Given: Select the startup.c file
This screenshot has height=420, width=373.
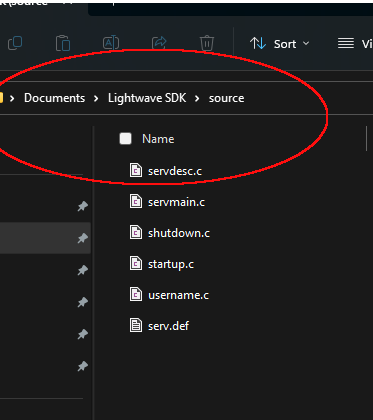Looking at the screenshot, I should tap(162, 264).
